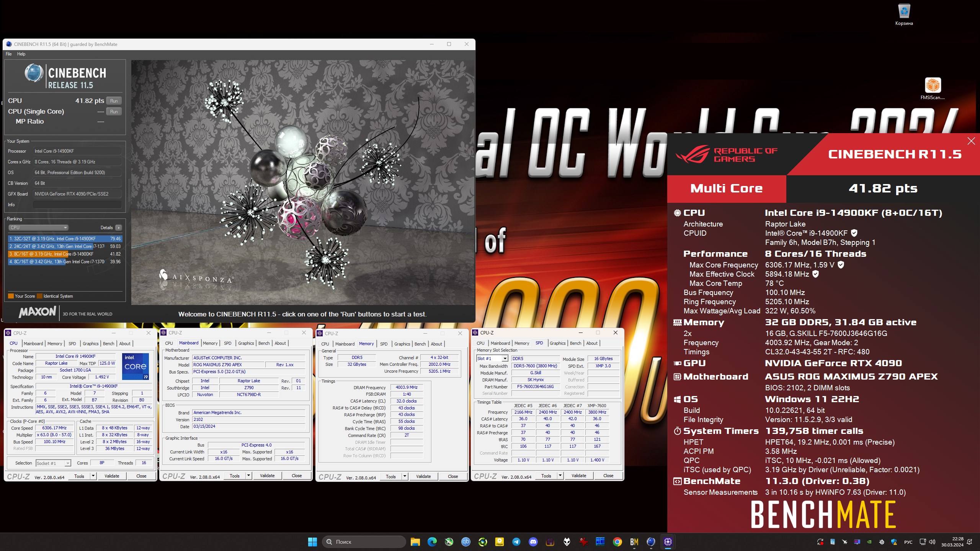Open Microsoft Edge from the taskbar
980x551 pixels.
click(432, 542)
